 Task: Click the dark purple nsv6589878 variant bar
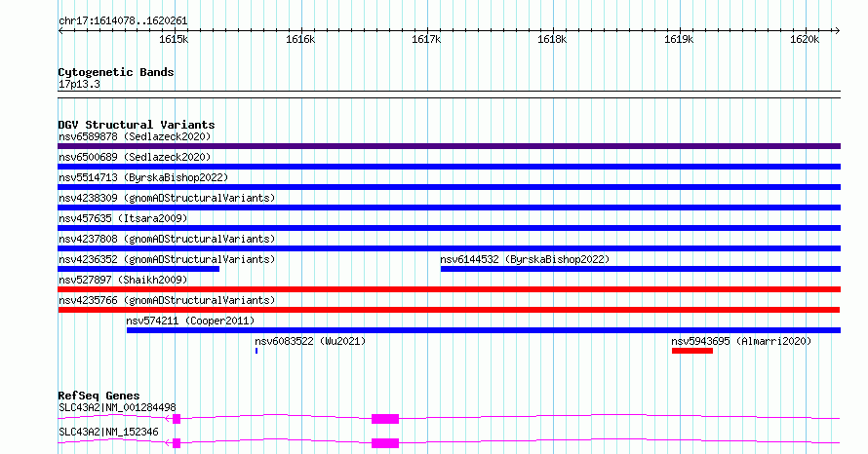pyautogui.click(x=449, y=146)
